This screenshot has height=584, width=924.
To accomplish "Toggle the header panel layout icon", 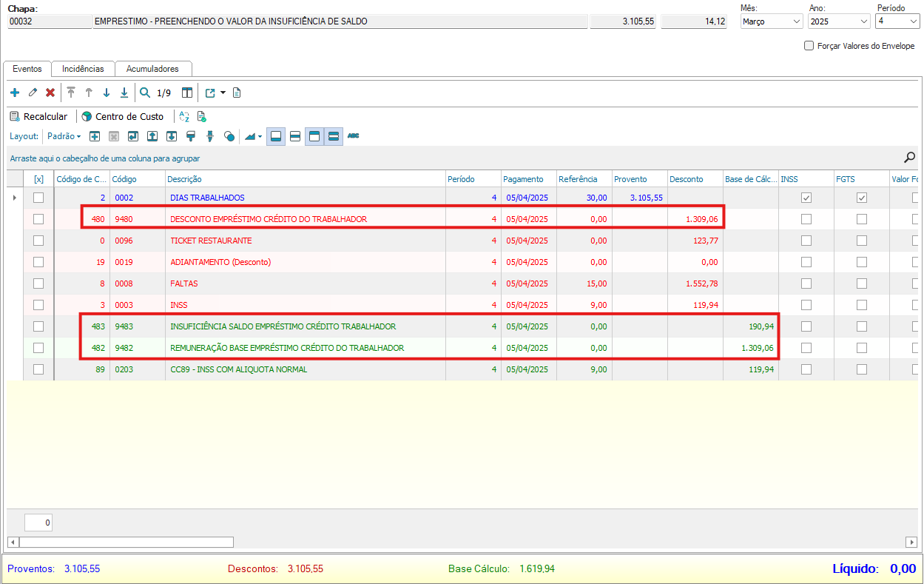I will (314, 136).
